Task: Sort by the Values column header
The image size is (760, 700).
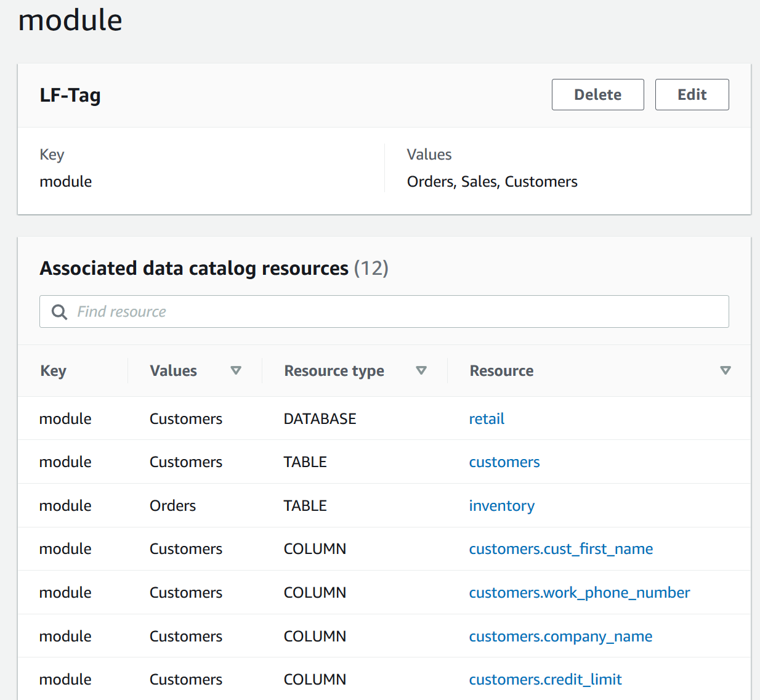Action: point(173,370)
